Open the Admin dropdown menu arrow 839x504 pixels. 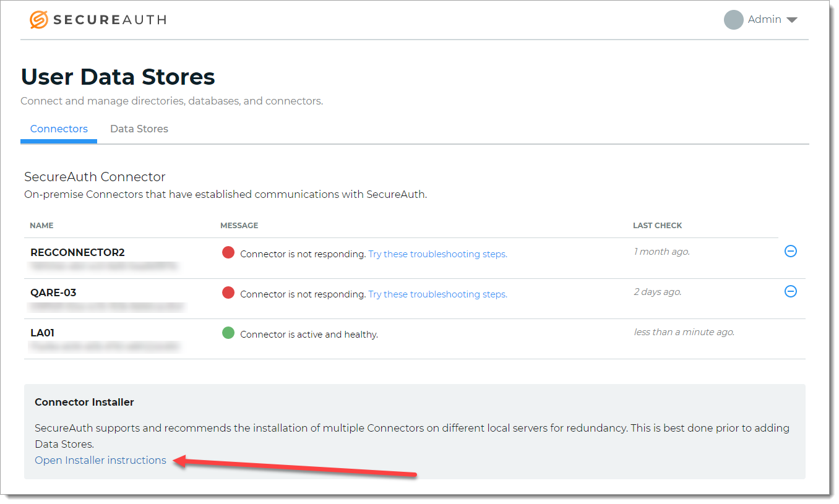point(791,20)
